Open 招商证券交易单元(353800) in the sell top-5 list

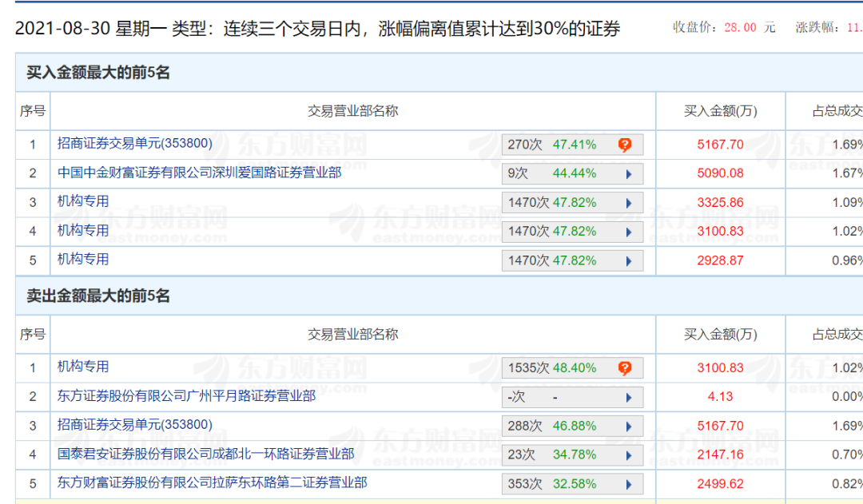[x=134, y=425]
